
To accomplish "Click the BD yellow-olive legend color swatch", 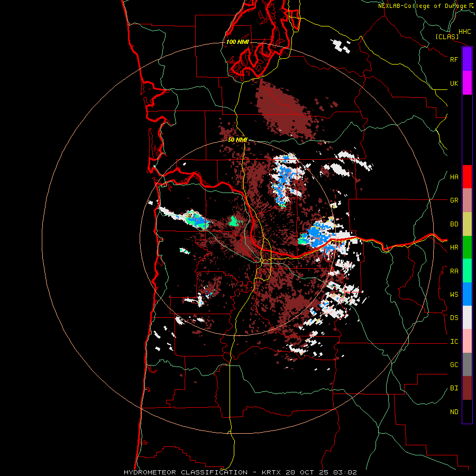I will coord(467,224).
